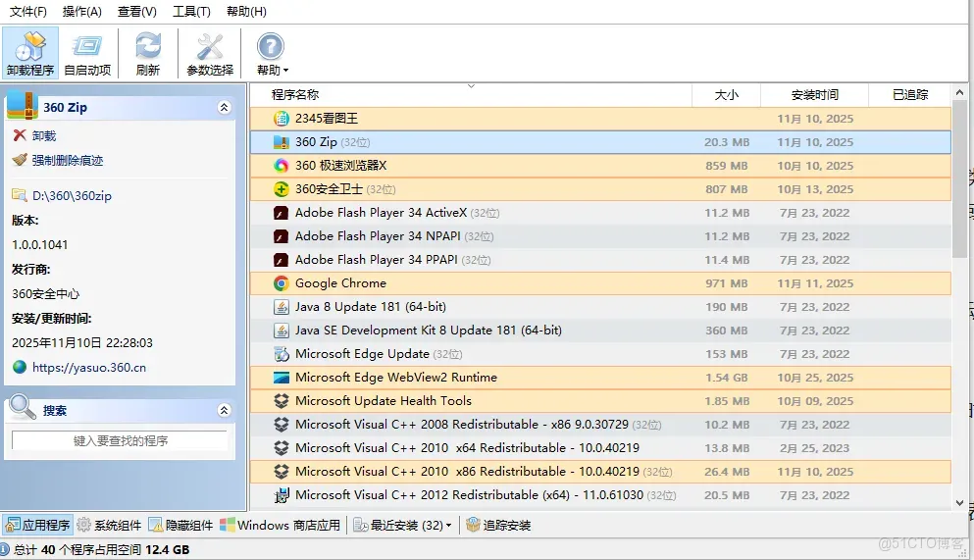
Task: Switch to the 系统组件 tab
Action: pos(109,526)
